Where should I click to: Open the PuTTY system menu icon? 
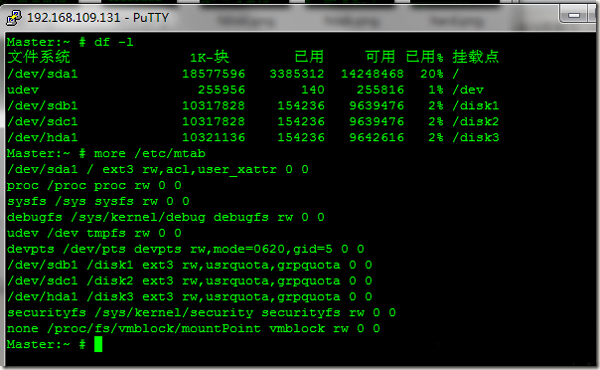pyautogui.click(x=14, y=18)
